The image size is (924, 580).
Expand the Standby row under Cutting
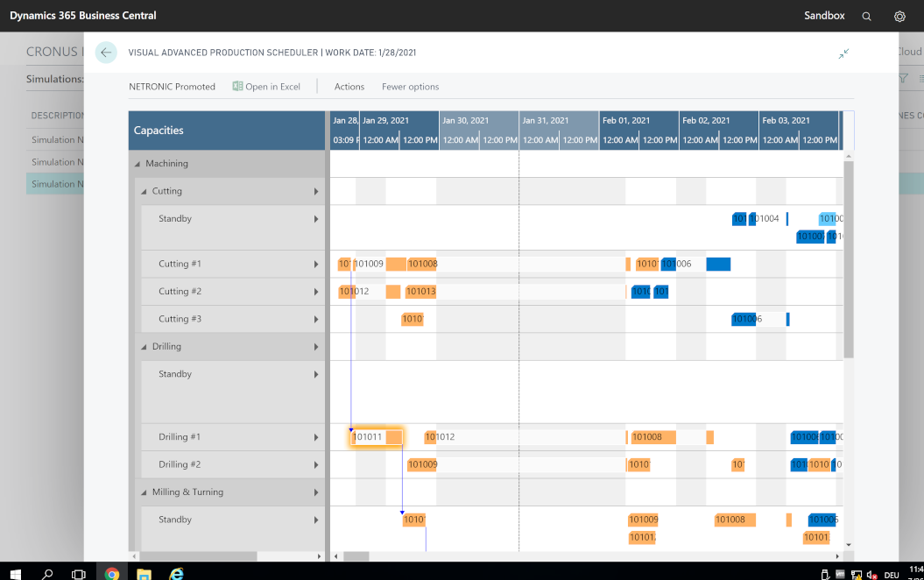(318, 218)
